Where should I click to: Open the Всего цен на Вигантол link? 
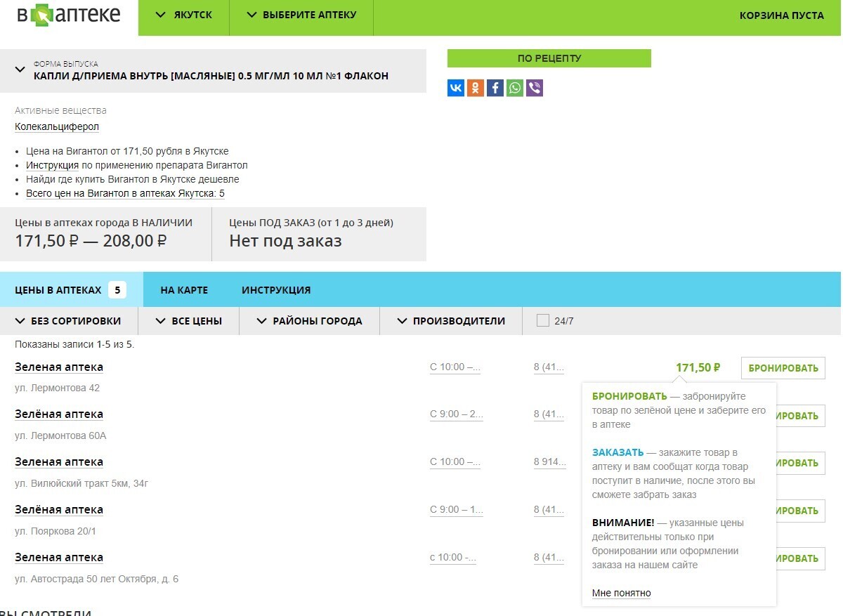coord(125,193)
